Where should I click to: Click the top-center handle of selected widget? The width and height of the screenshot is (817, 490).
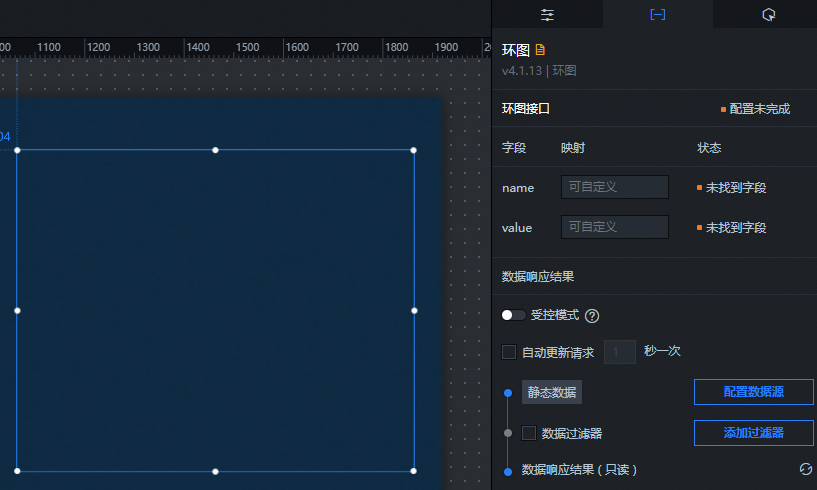[x=215, y=150]
